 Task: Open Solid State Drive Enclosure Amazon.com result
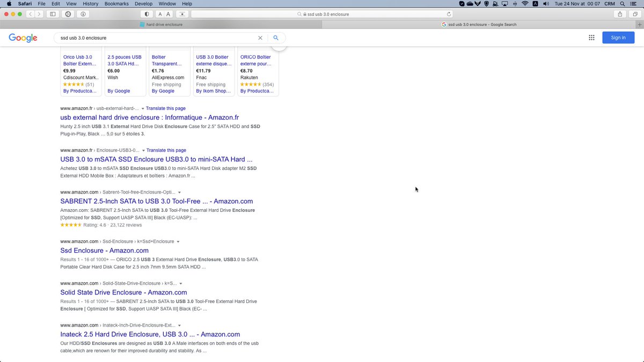123,292
